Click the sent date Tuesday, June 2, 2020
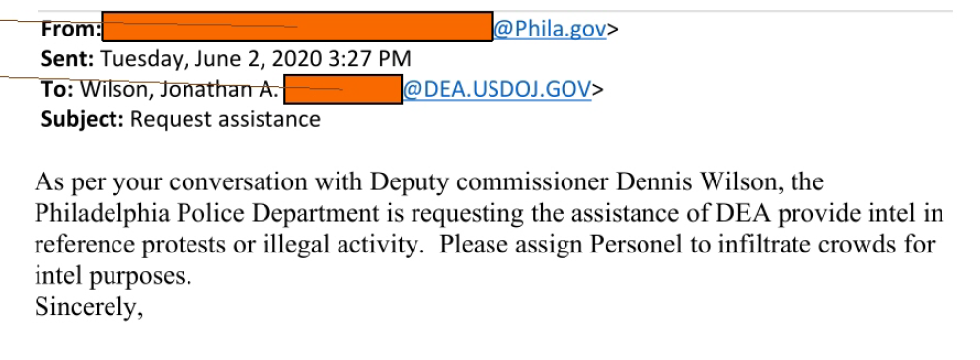The width and height of the screenshot is (980, 360). [x=210, y=60]
